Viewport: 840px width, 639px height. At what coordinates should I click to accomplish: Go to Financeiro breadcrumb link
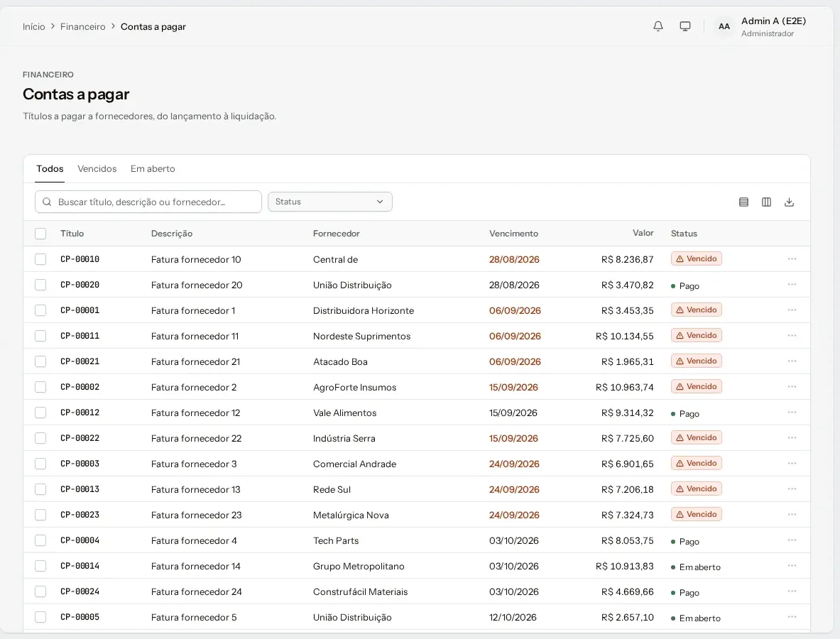click(x=82, y=27)
